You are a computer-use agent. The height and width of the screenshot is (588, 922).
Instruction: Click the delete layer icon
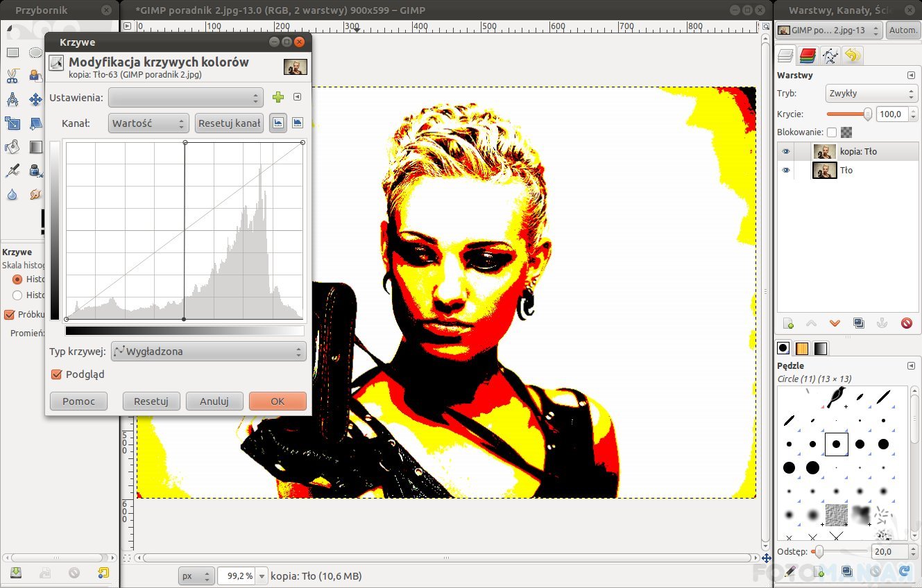pyautogui.click(x=906, y=323)
